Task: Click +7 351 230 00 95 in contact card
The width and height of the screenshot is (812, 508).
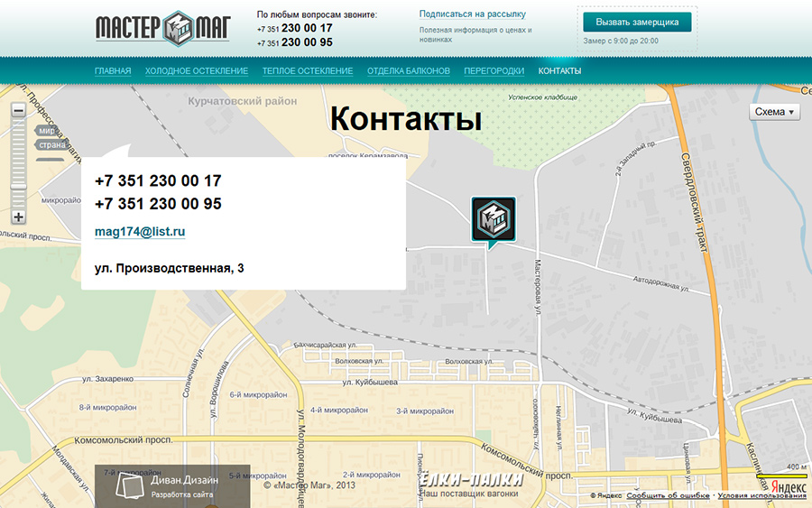Action: point(158,204)
